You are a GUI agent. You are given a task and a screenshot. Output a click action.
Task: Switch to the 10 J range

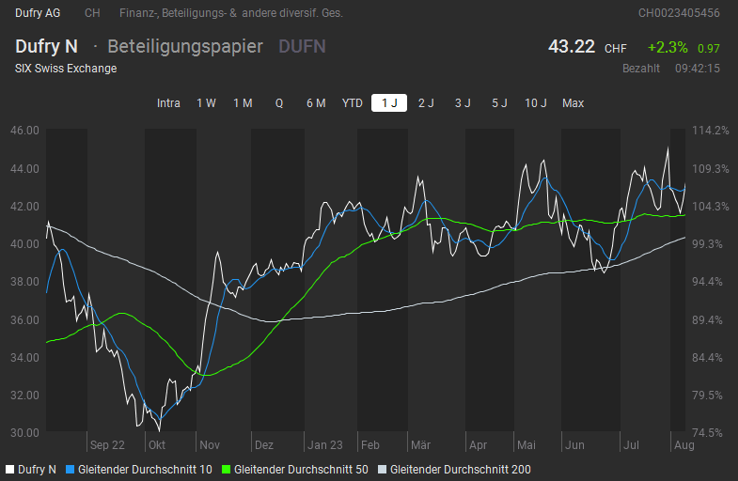(536, 103)
